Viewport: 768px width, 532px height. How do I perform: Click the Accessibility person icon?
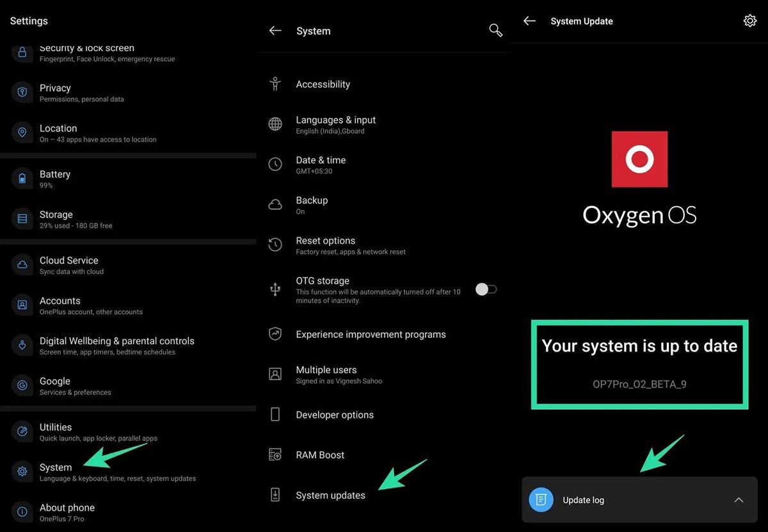(275, 85)
